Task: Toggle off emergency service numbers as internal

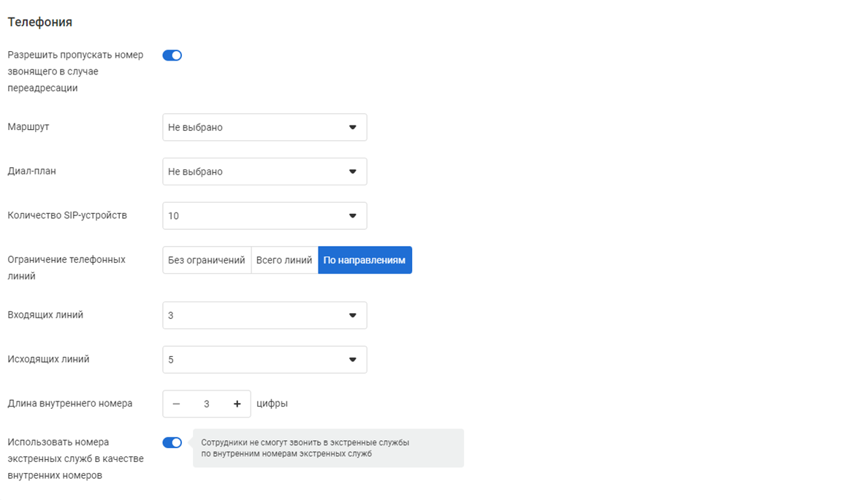Action: click(172, 442)
